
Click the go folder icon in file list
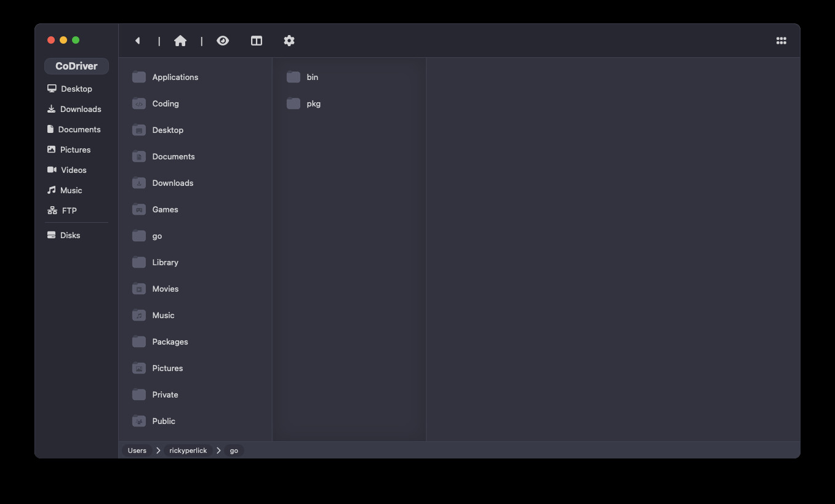pyautogui.click(x=139, y=236)
